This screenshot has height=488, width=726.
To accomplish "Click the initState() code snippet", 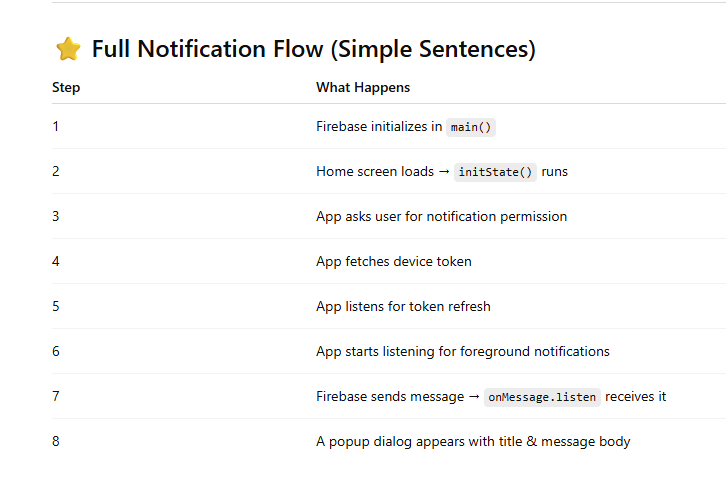I will click(x=496, y=172).
